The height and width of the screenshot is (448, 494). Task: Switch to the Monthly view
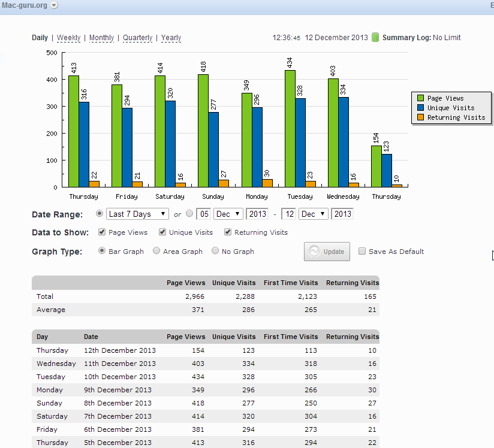tap(101, 38)
